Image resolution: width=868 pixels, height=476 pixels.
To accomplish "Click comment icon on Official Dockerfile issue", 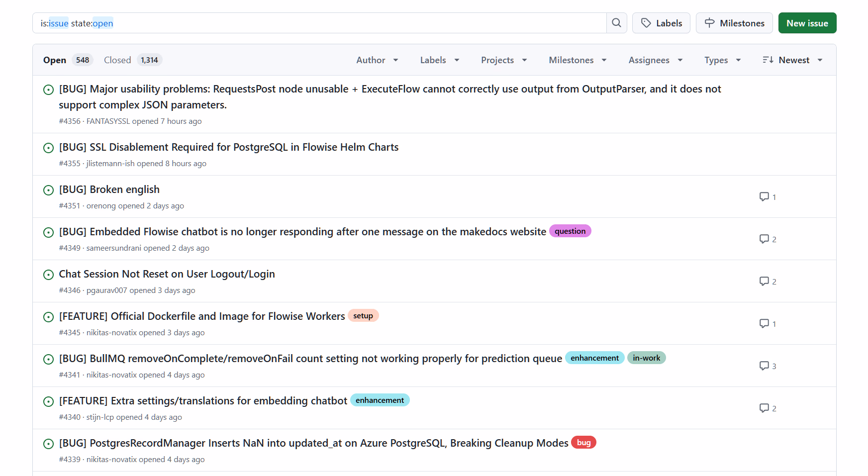I will [767, 324].
